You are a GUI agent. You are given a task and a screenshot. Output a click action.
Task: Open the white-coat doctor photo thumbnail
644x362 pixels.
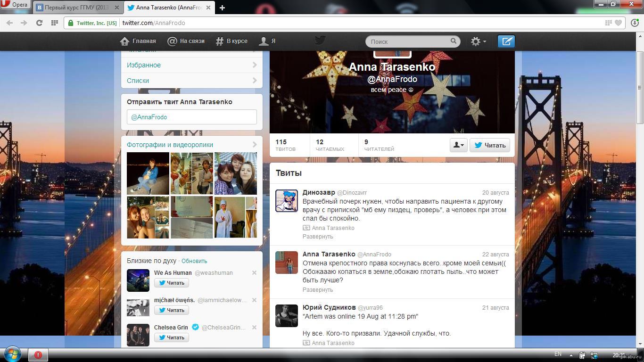pyautogui.click(x=230, y=217)
